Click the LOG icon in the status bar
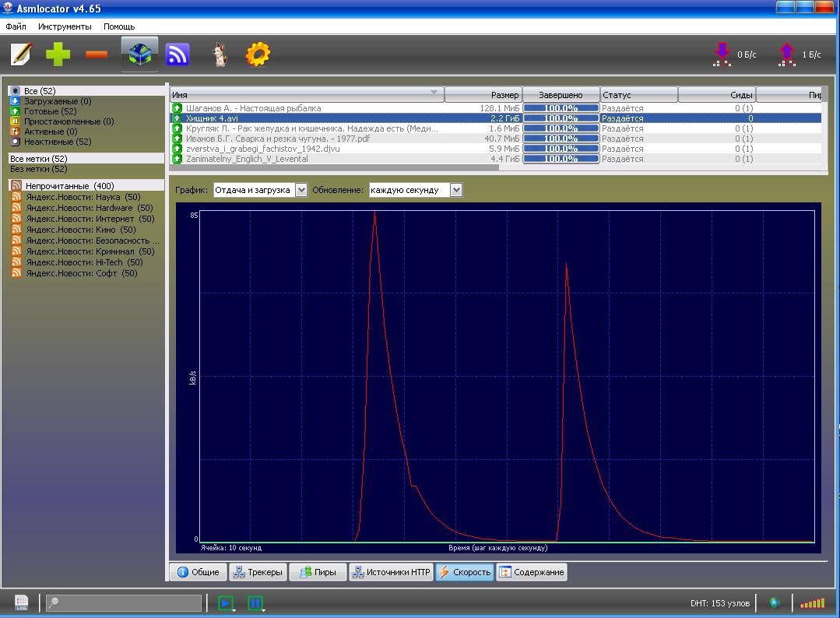The width and height of the screenshot is (840, 618). click(x=22, y=602)
